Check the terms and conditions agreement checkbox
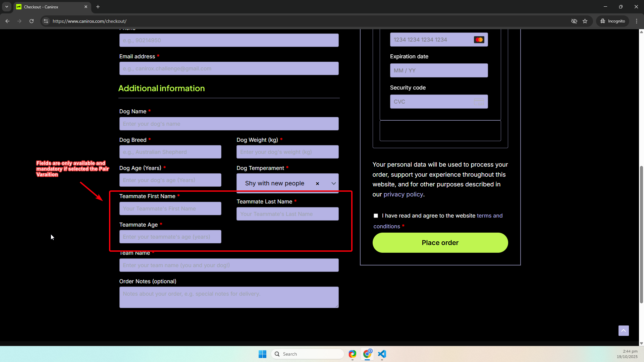The height and width of the screenshot is (362, 644). click(376, 216)
